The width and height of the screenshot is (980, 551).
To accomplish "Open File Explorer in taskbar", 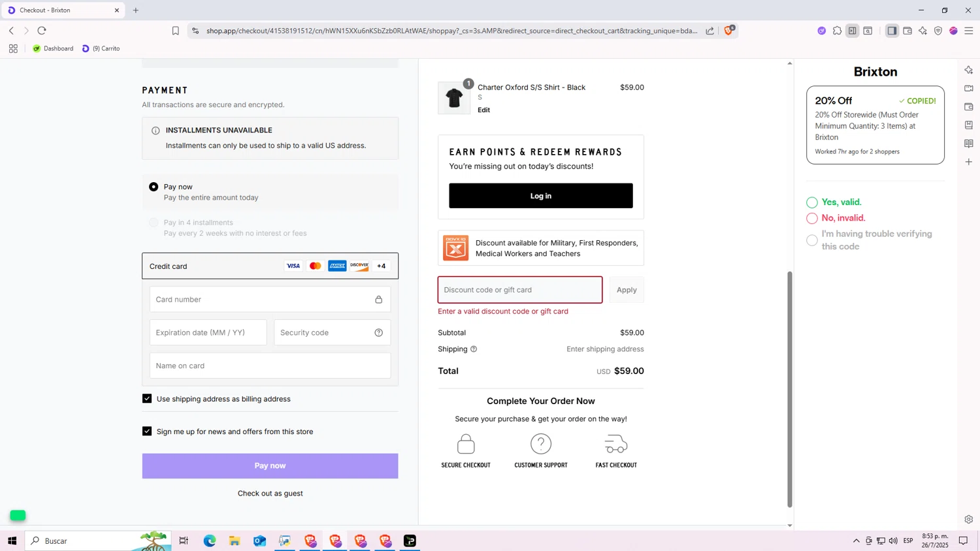I will coord(235,541).
